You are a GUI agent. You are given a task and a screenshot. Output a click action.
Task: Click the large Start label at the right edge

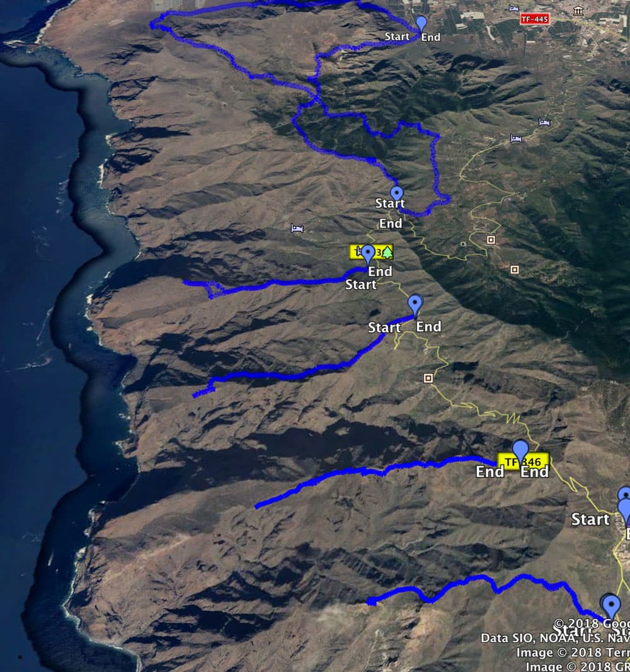(x=590, y=520)
